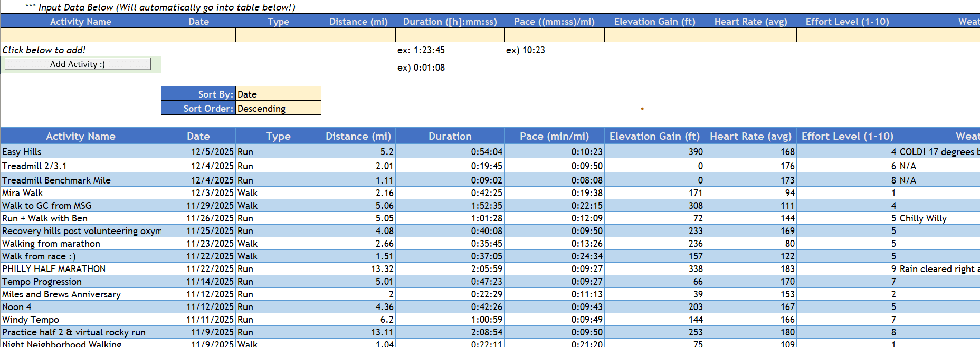Click the empty Distance (mi) input cell
This screenshot has height=347, width=980.
click(358, 35)
